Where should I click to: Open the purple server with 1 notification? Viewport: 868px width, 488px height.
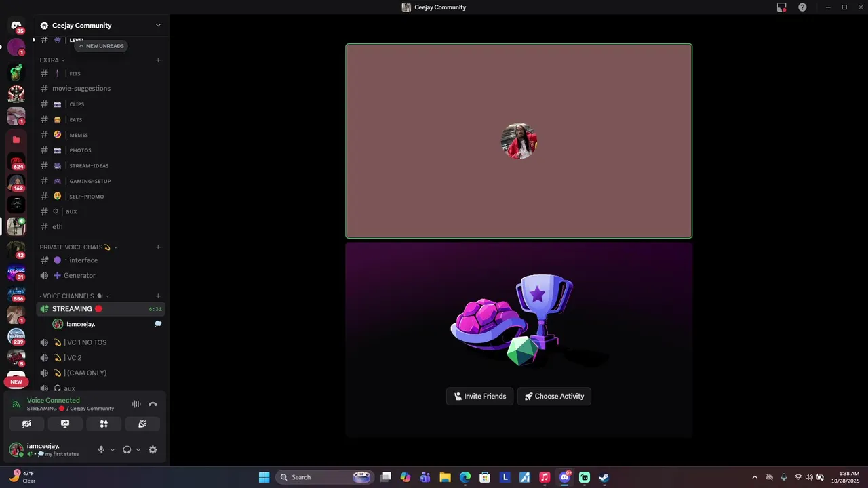(x=16, y=47)
